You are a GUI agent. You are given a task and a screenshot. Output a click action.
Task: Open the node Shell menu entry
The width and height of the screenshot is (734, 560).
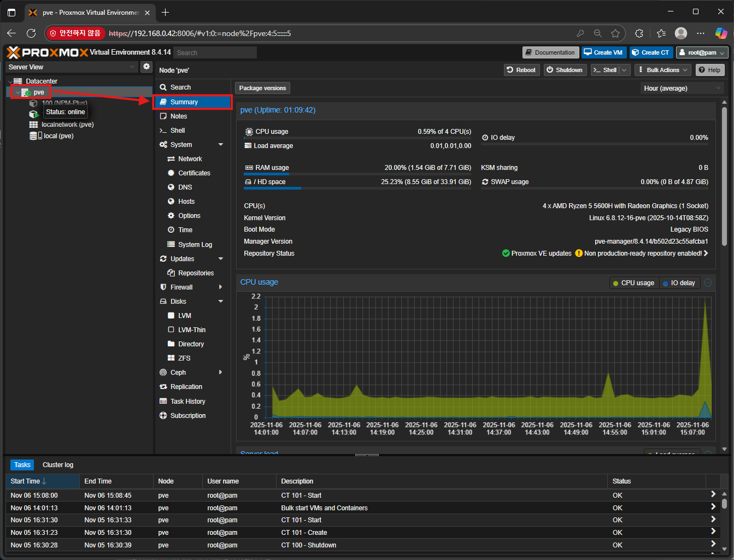click(192, 131)
